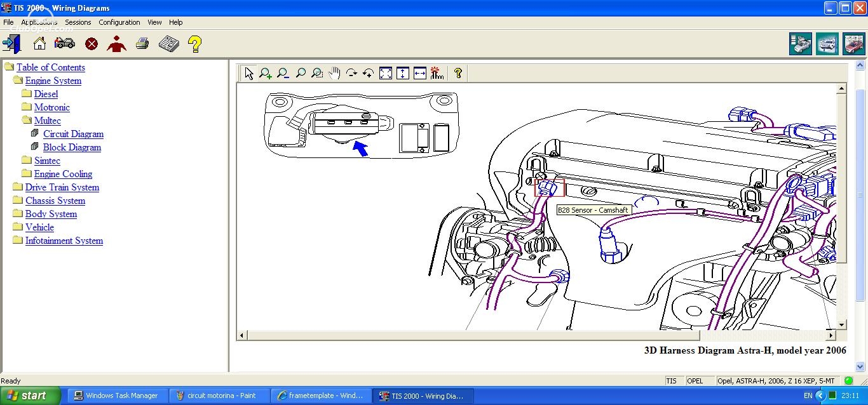The width and height of the screenshot is (868, 405).
Task: Select the plain magnifier zoom tool
Action: tap(301, 73)
